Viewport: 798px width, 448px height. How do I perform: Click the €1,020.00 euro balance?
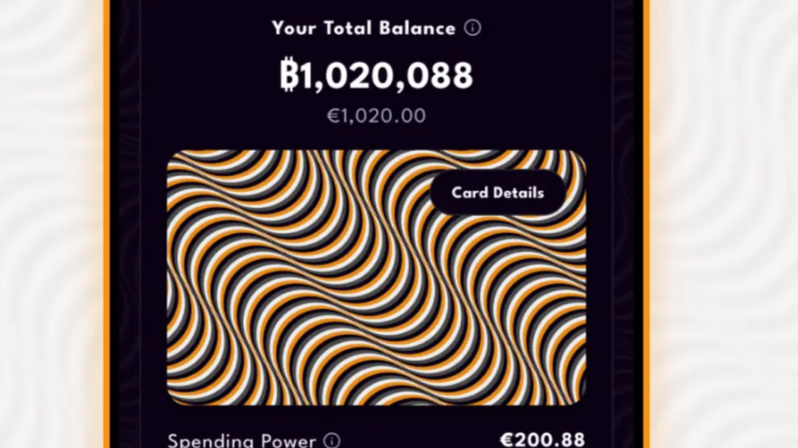(376, 116)
